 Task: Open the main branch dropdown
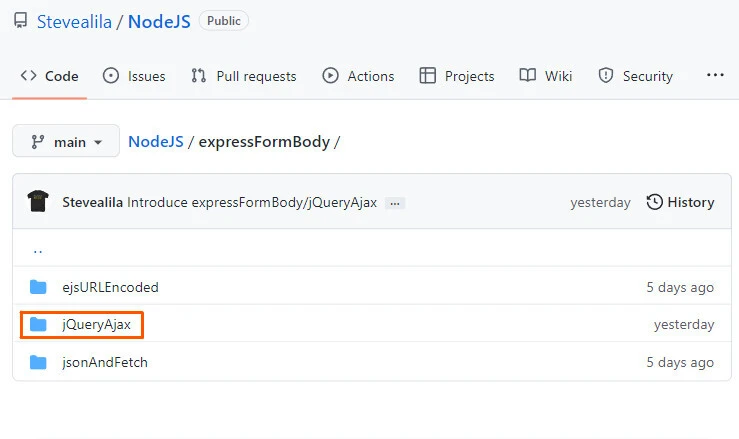66,142
